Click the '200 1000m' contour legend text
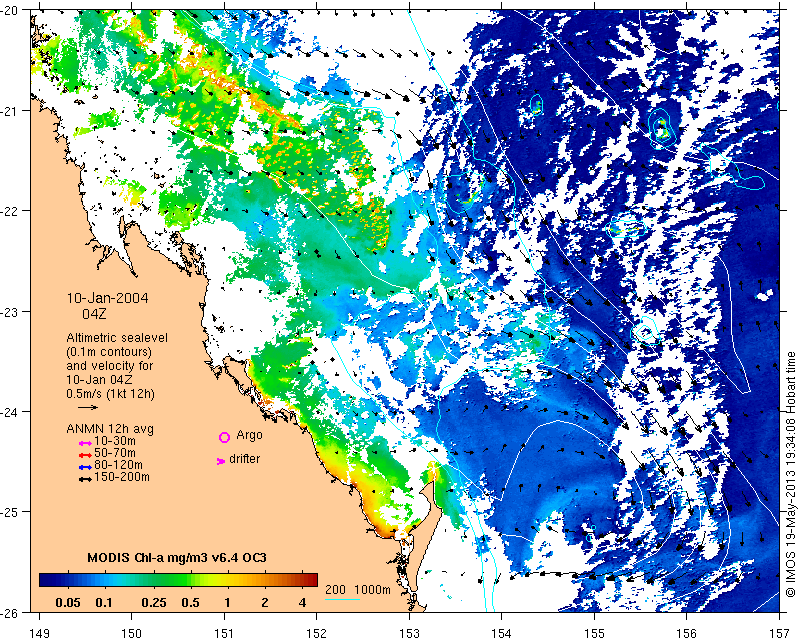 click(358, 590)
